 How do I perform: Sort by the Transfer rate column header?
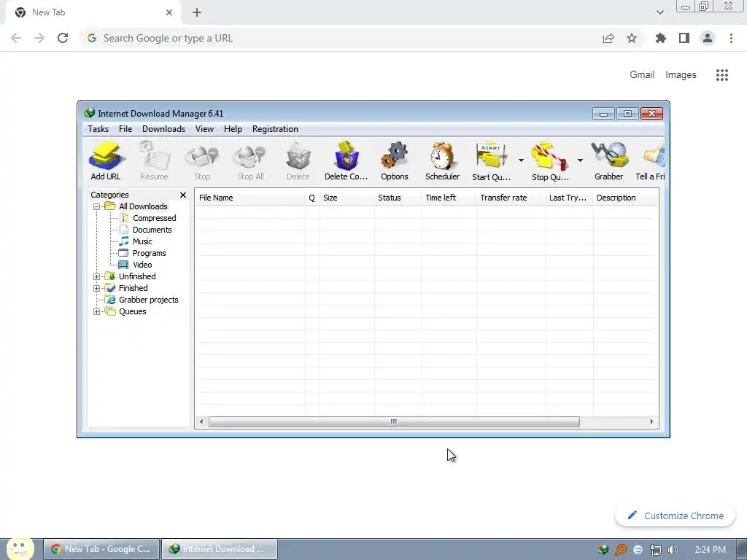tap(511, 198)
